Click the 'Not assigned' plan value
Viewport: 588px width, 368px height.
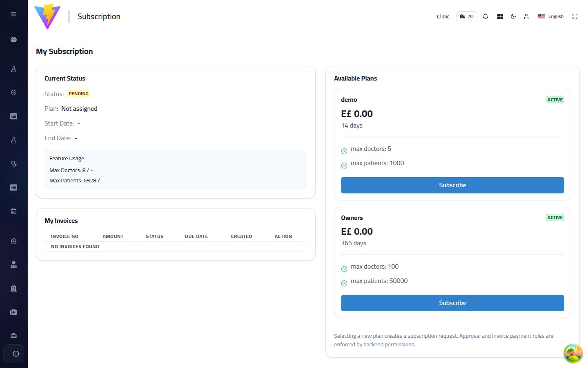[x=79, y=109]
